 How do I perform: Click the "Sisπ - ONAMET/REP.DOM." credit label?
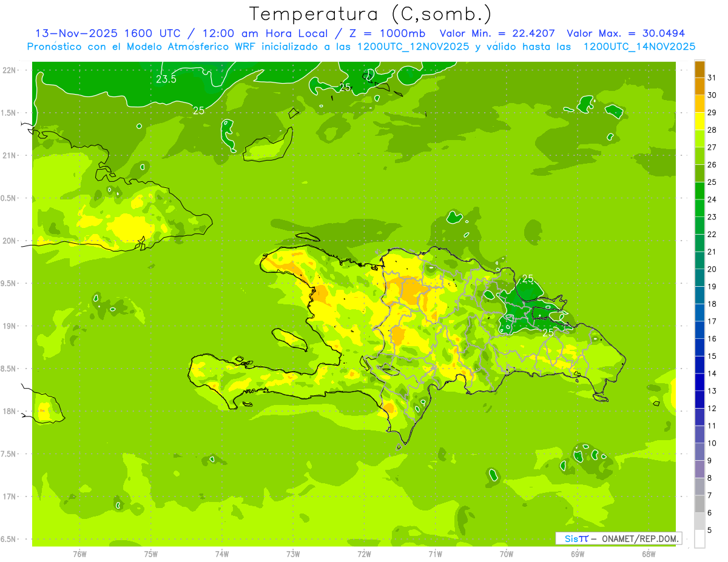click(x=619, y=538)
